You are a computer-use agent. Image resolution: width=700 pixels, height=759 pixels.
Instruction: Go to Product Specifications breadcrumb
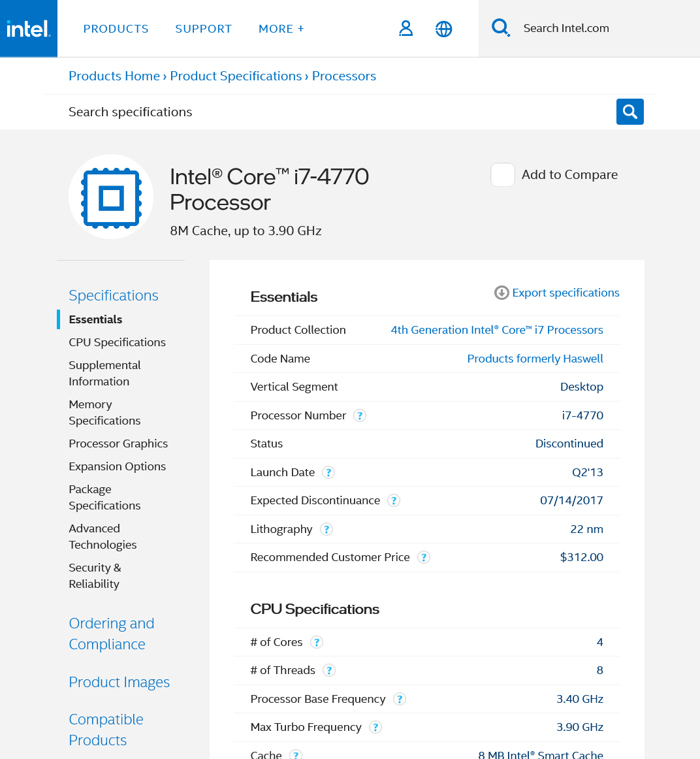[236, 76]
